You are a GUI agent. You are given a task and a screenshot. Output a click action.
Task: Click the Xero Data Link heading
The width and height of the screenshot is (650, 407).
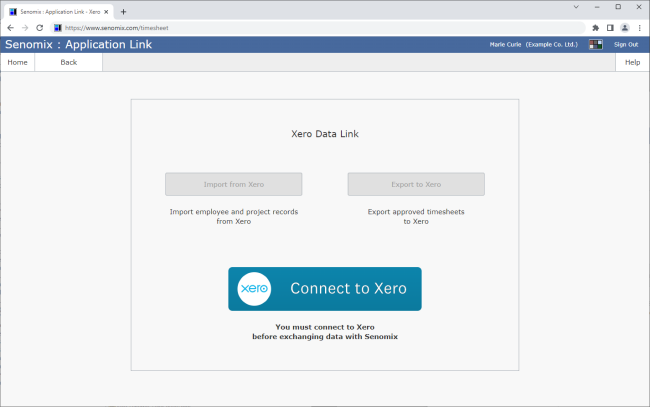(325, 134)
